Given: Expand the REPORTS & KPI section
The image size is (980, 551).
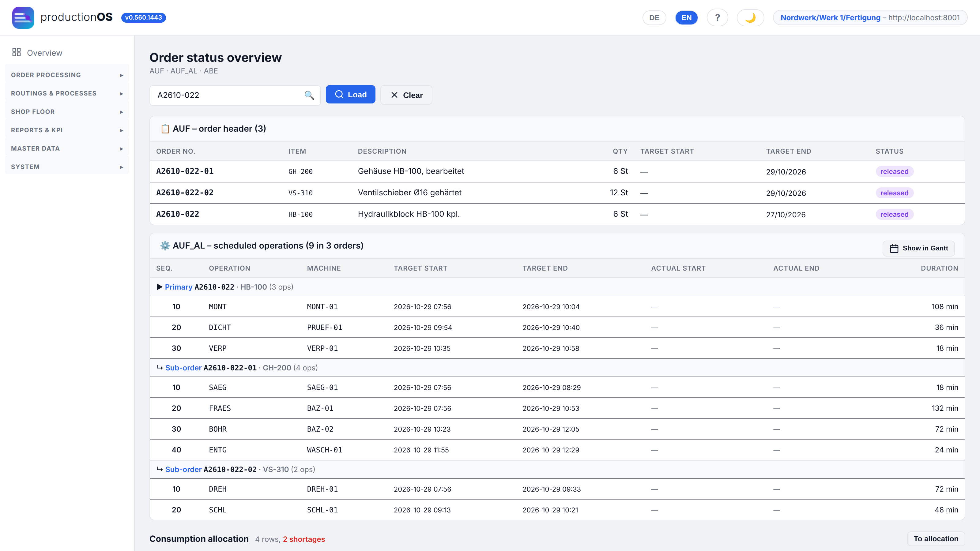Looking at the screenshot, I should click(x=67, y=130).
